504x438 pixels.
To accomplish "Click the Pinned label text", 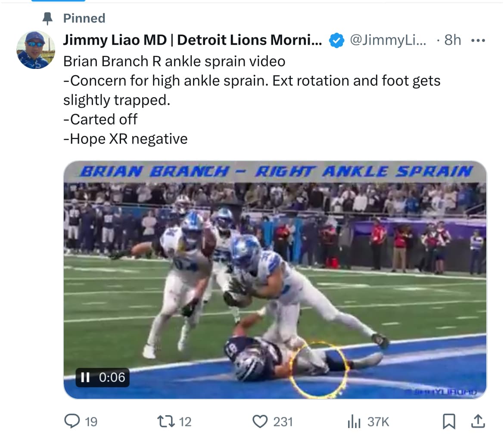I will click(84, 18).
